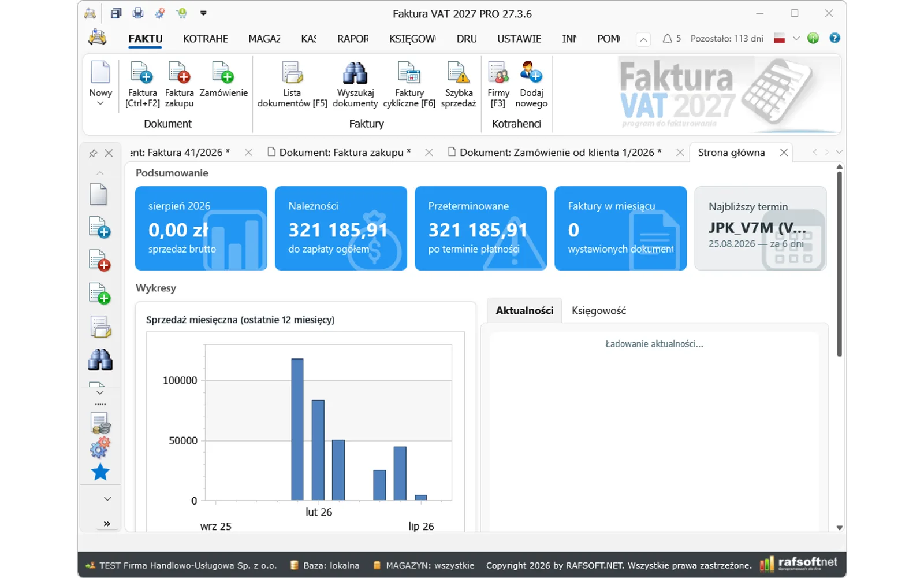This screenshot has height=578, width=924.
Task: Switch to 'Dokument: Faktura zakupu' tab
Action: 340,153
